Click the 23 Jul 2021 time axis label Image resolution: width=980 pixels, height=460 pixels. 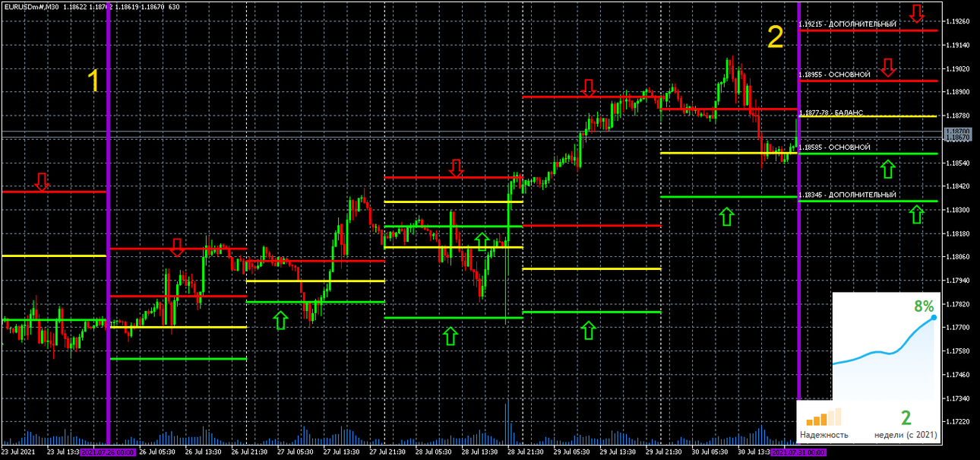click(x=18, y=453)
